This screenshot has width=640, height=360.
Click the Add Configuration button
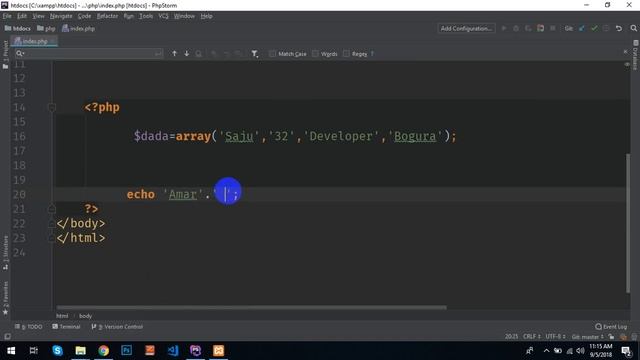(466, 28)
